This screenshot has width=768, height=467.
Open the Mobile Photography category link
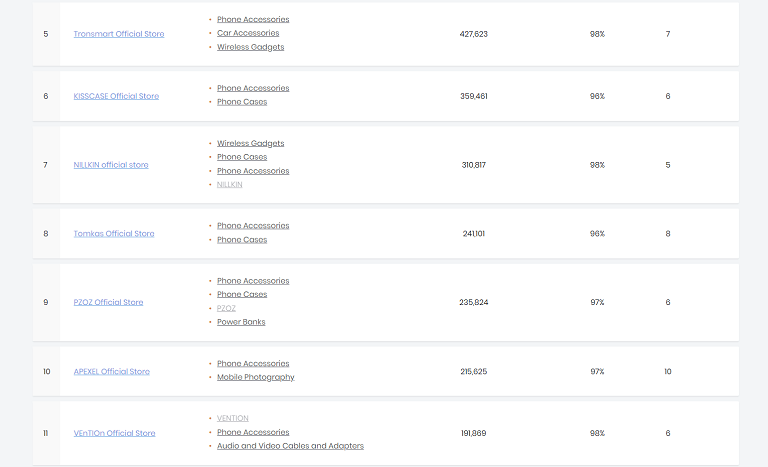[255, 377]
